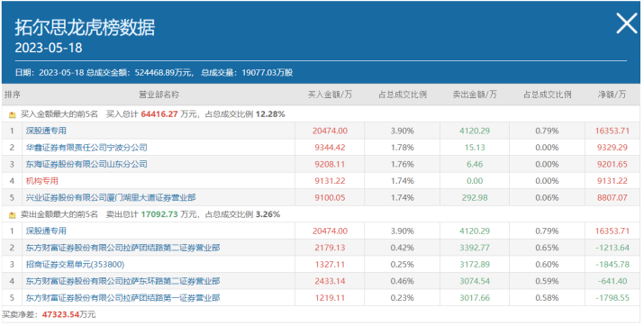Screen dimensions: 644x326
Task: Click total turnover 524468.89万元
Action: click(163, 73)
